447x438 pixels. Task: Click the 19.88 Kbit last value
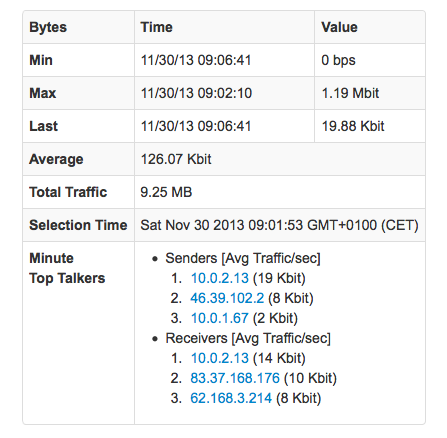tap(353, 126)
